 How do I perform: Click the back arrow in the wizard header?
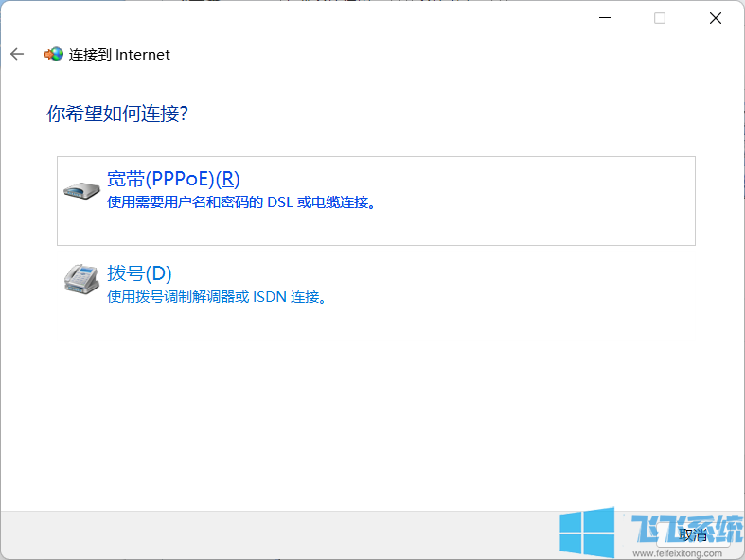pos(17,55)
